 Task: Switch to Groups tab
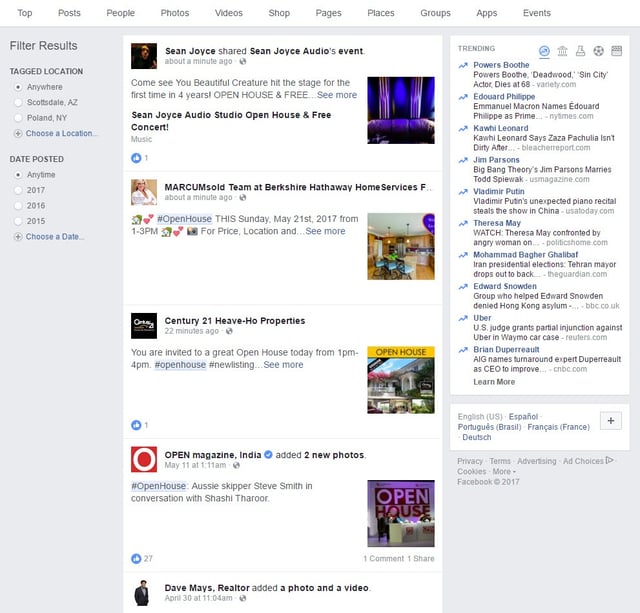(x=435, y=13)
